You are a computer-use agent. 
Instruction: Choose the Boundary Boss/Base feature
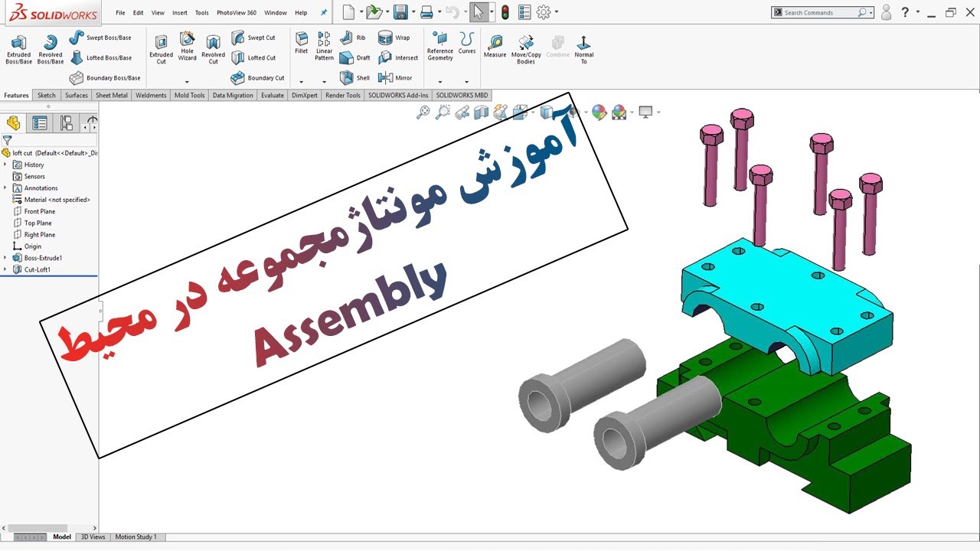pyautogui.click(x=105, y=77)
